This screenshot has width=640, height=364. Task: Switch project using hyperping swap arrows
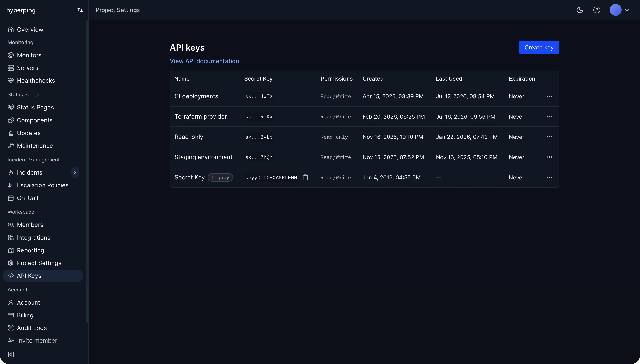coord(80,10)
